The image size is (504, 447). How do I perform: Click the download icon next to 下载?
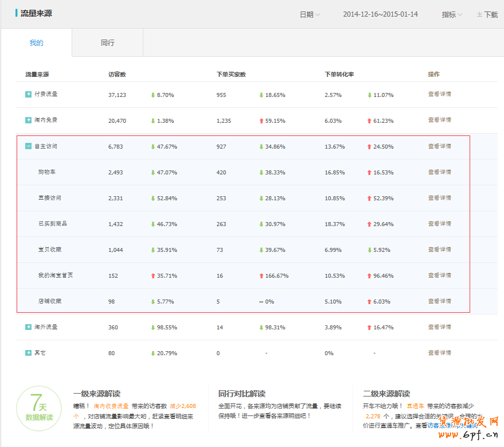(479, 14)
